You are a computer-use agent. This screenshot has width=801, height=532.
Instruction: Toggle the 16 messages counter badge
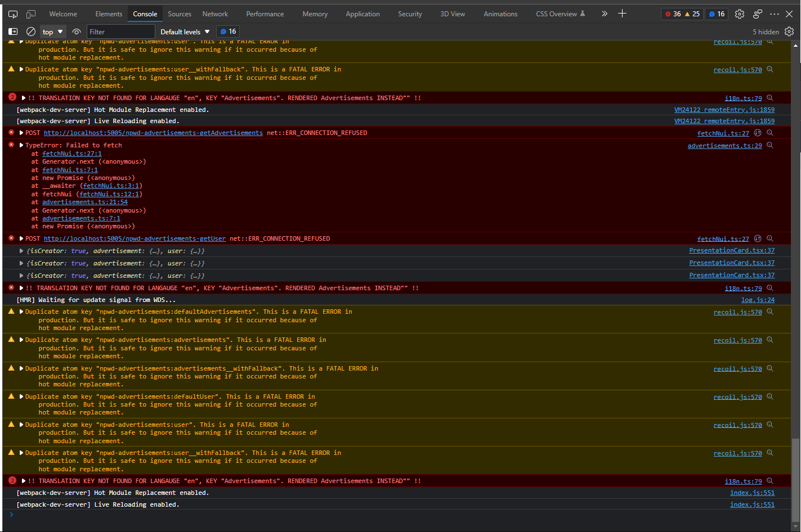tap(227, 31)
